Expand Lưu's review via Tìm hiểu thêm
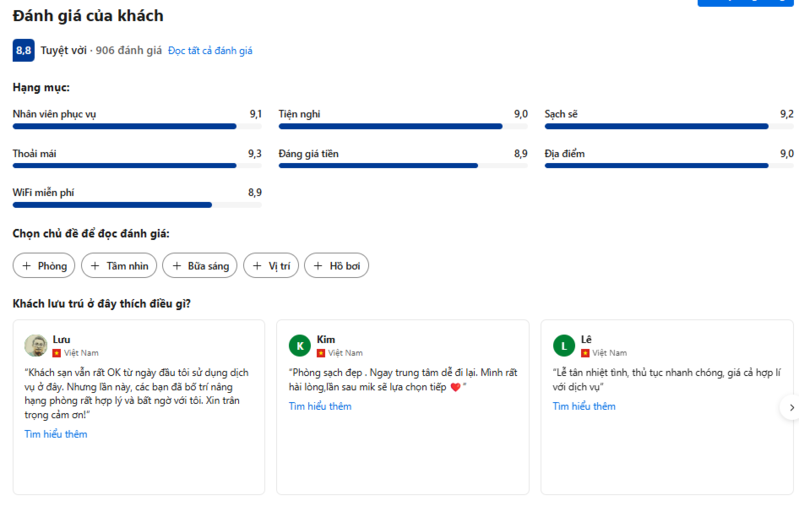Viewport: 799px width, 512px height. 56,434
